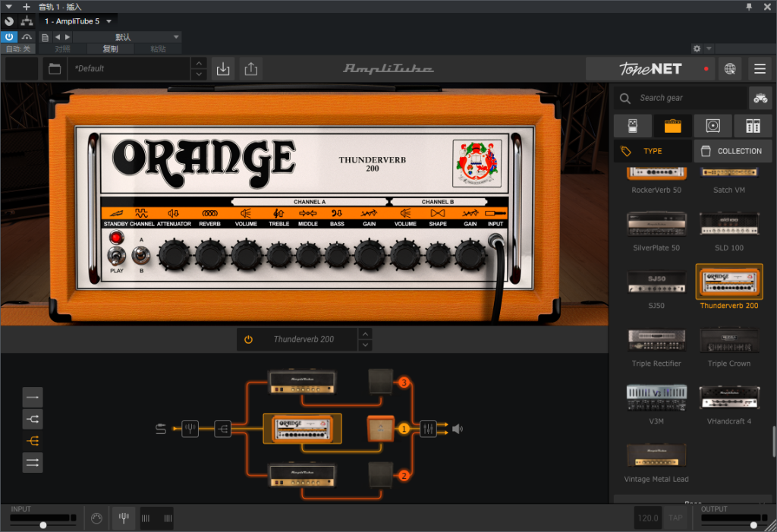Flip the STANDBY PLAY switch
777x532 pixels.
116,257
